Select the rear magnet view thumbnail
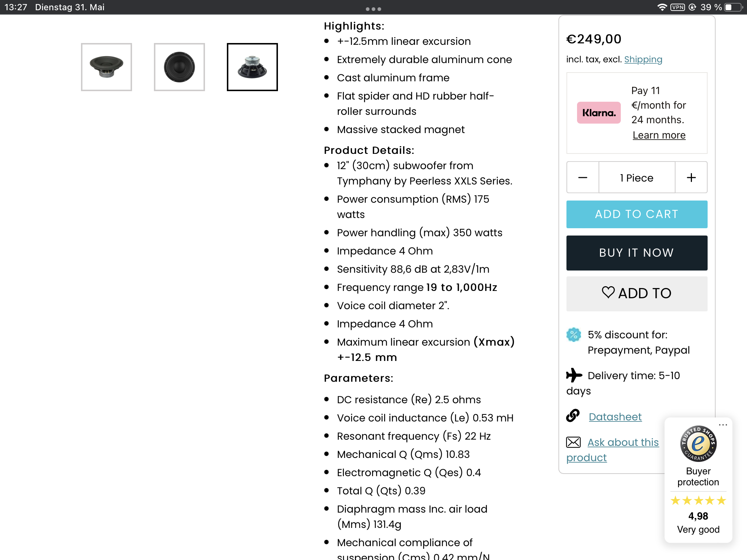The width and height of the screenshot is (747, 560). [252, 67]
